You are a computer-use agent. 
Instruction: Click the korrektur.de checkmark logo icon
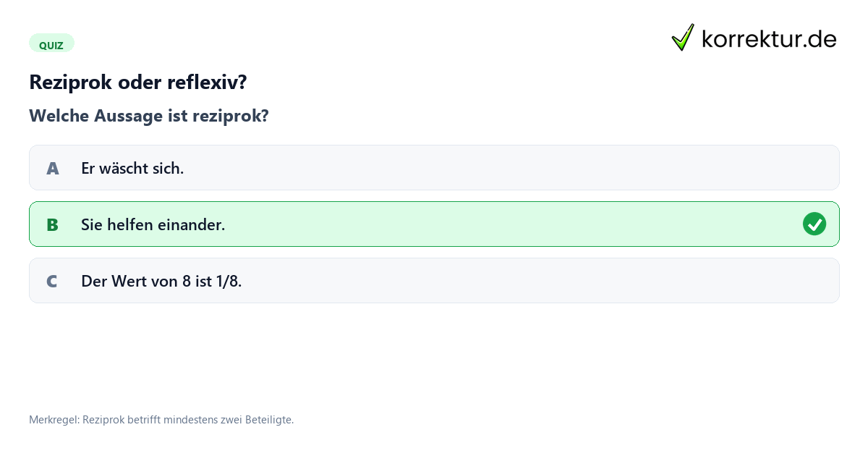click(683, 38)
